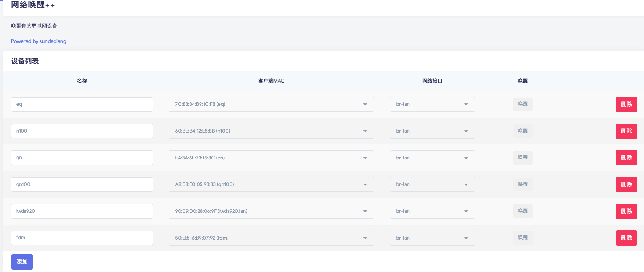The height and width of the screenshot is (272, 644).
Task: Click the name field containing lwds920
Action: pos(82,211)
